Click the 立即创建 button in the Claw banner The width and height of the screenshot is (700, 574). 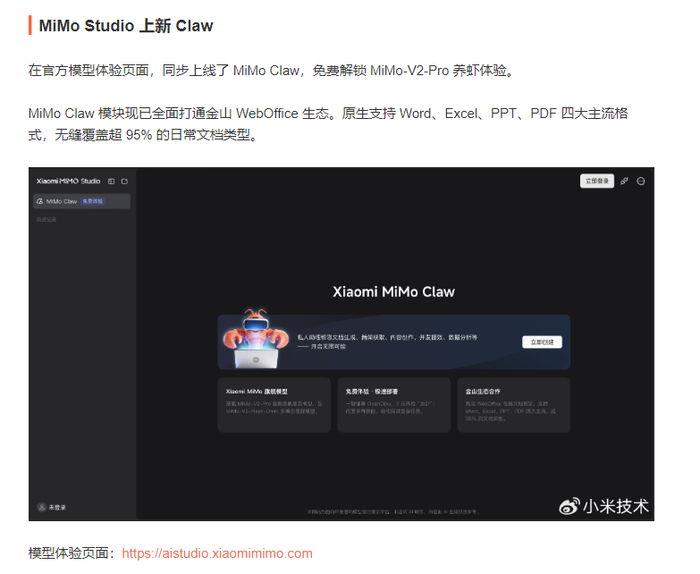[542, 342]
